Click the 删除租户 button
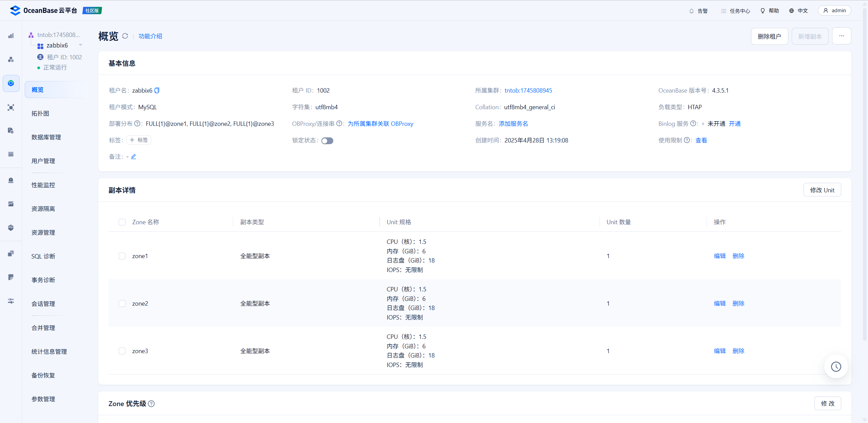The image size is (868, 423). (769, 36)
